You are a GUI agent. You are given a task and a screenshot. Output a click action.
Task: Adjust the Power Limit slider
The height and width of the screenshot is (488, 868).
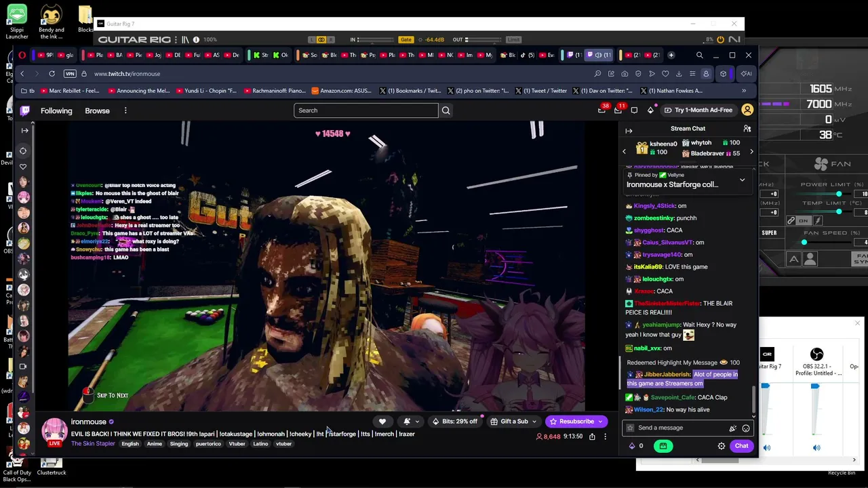(839, 194)
